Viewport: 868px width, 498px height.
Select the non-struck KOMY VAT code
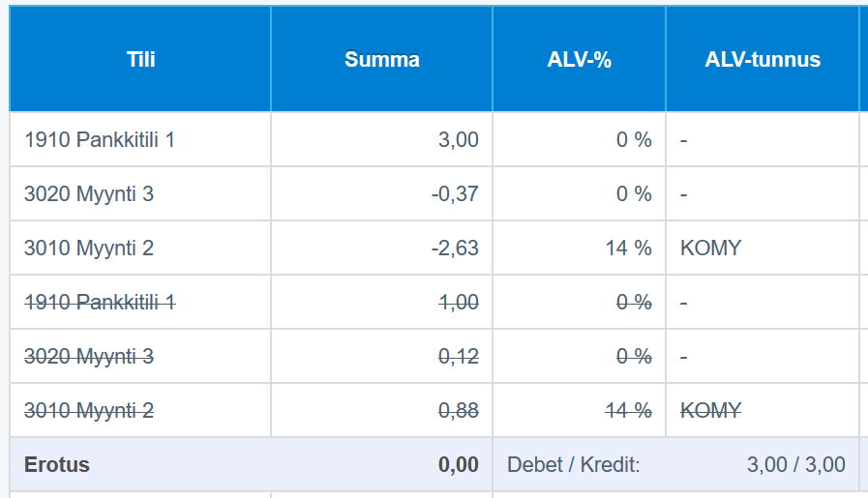tap(710, 249)
